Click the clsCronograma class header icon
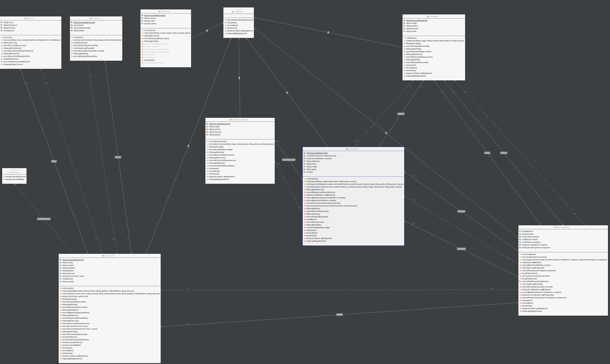The width and height of the screenshot is (610, 364). [555, 227]
